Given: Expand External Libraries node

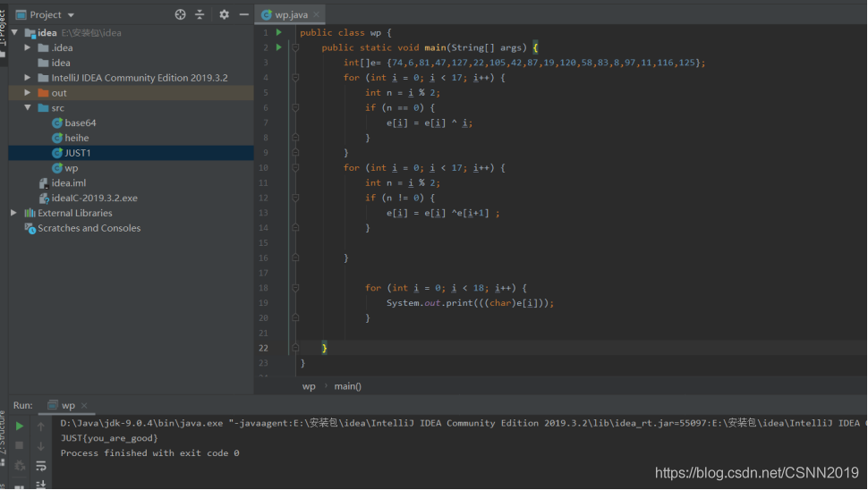Looking at the screenshot, I should [x=13, y=213].
